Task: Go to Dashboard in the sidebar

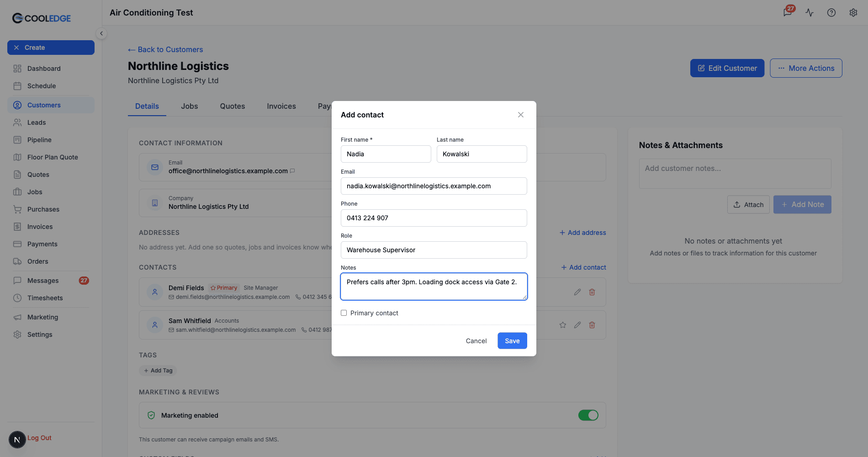Action: coord(51,69)
